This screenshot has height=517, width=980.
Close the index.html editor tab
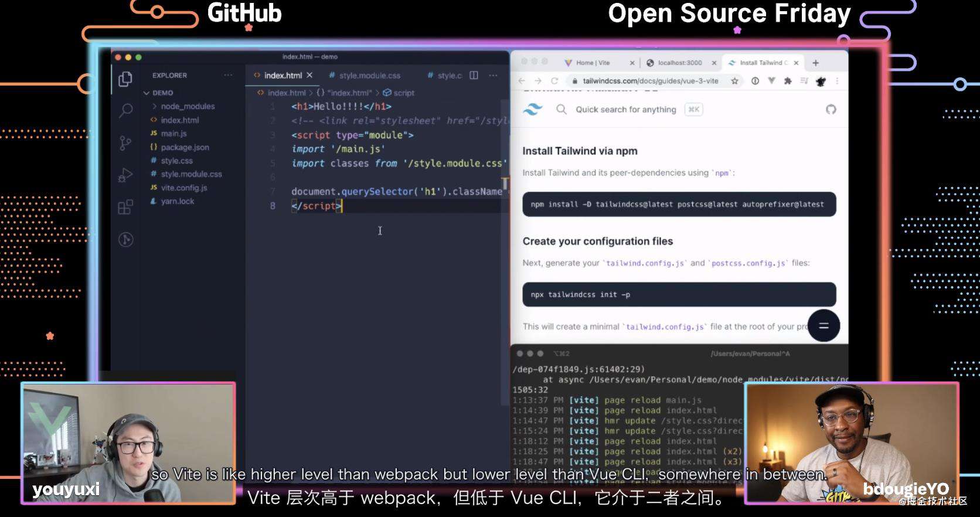pos(309,75)
